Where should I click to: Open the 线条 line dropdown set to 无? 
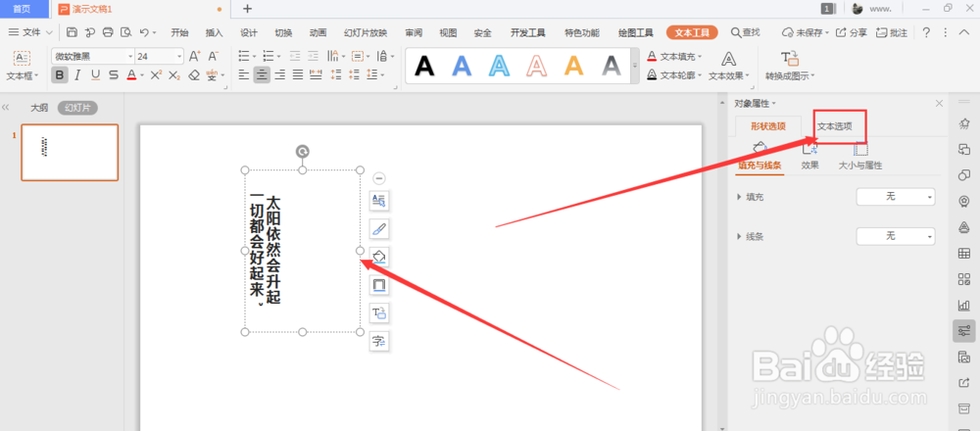tap(896, 237)
